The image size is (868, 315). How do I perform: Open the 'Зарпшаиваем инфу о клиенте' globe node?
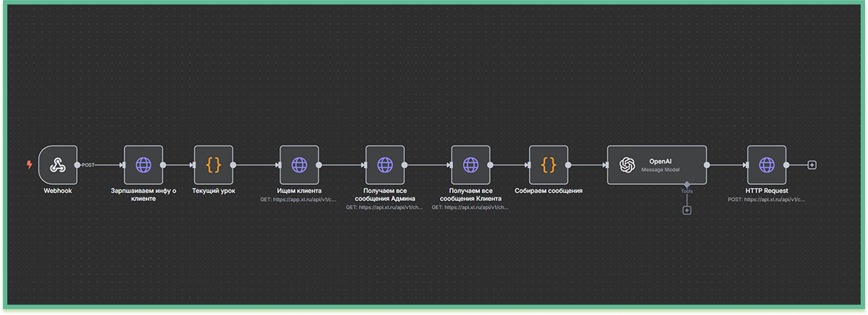(143, 165)
